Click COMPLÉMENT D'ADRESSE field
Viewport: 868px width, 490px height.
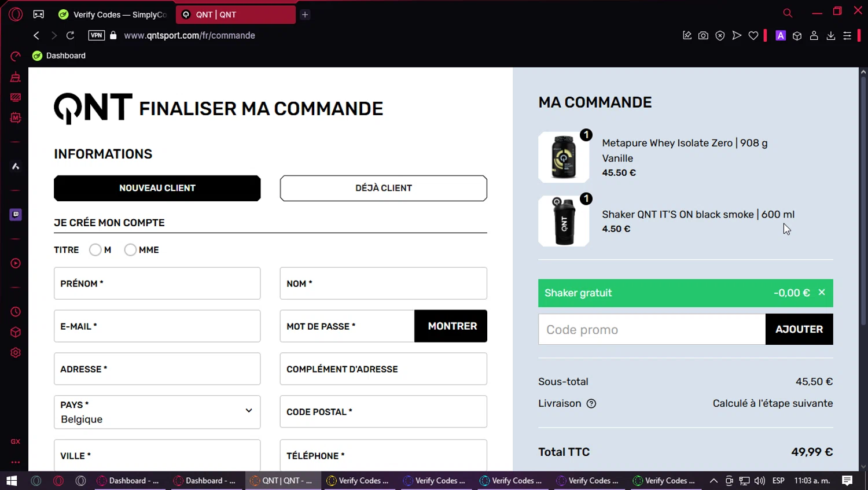pos(384,369)
